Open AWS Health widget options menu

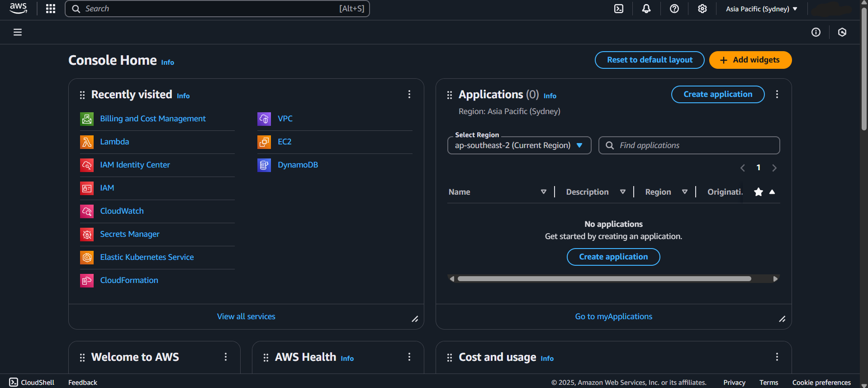point(409,357)
